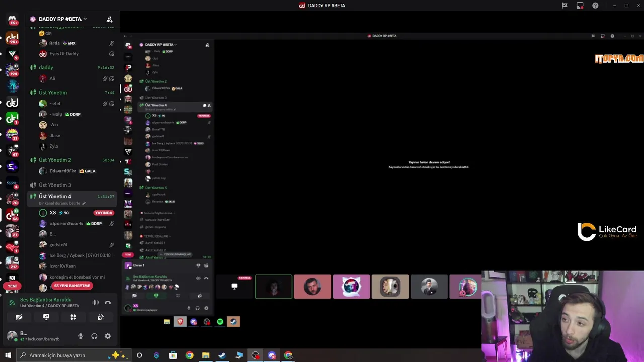Select Üst Yönetim 4 voice channel
Image resolution: width=644 pixels, height=362 pixels.
pos(72,196)
